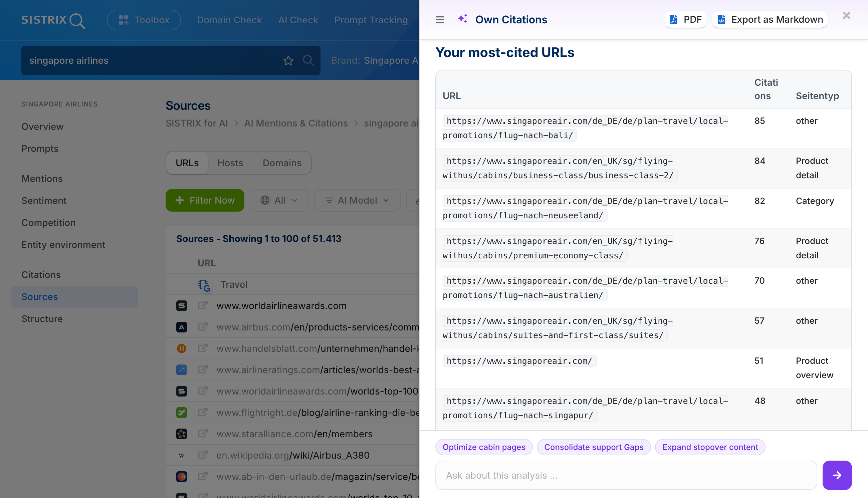Click en.wikipedia.org/wiki/Airbus_A380 source
Screen dimensions: 868x498
pos(293,455)
